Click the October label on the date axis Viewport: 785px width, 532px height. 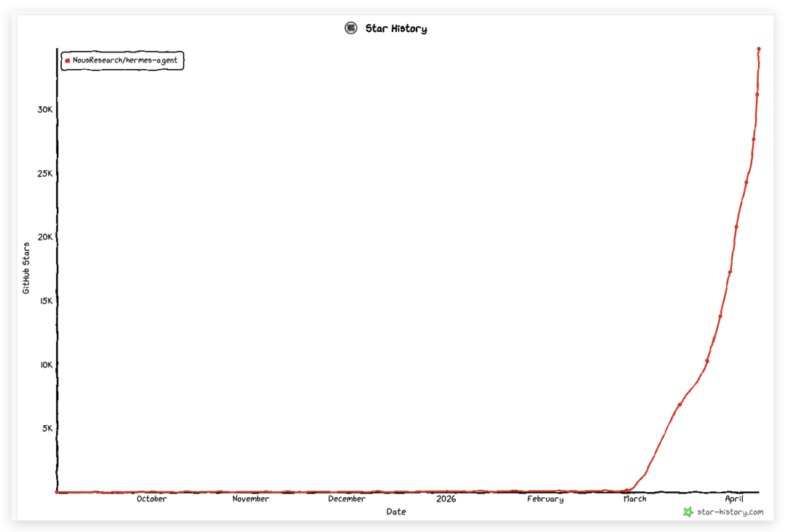pos(151,499)
